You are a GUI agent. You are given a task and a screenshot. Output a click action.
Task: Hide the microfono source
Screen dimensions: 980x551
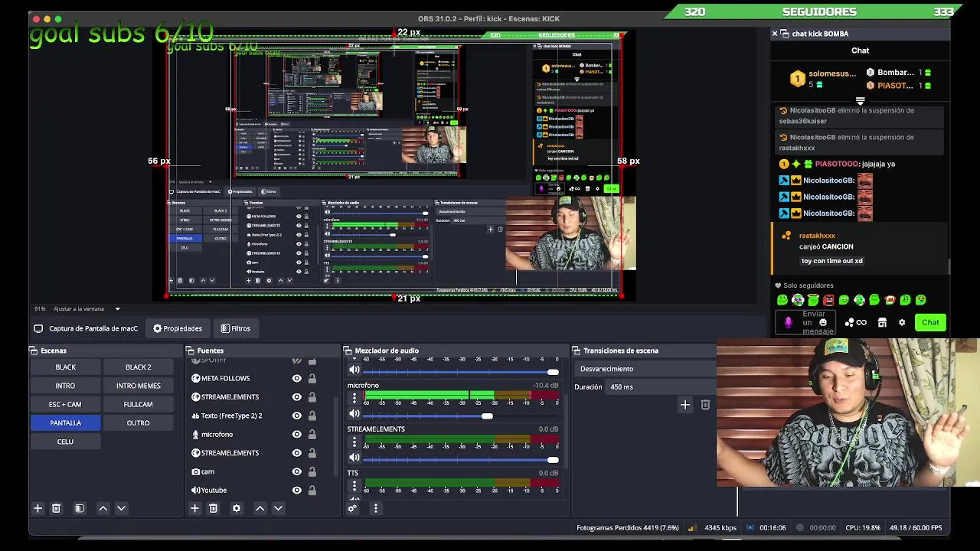(296, 434)
